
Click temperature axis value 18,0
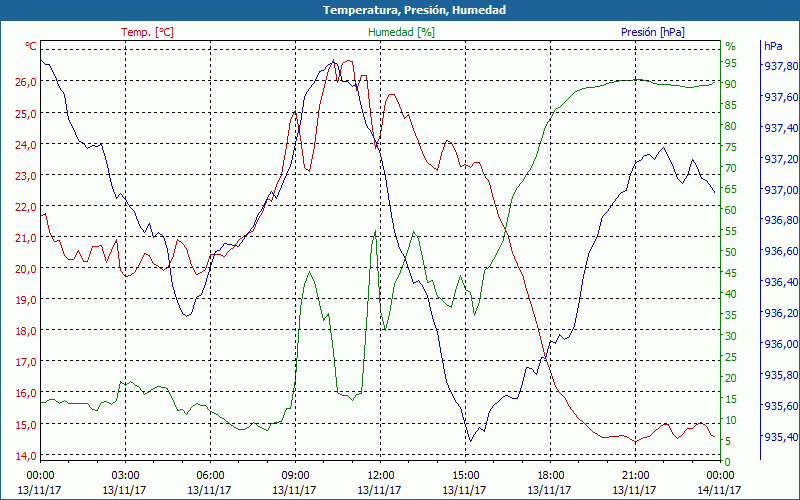point(27,331)
